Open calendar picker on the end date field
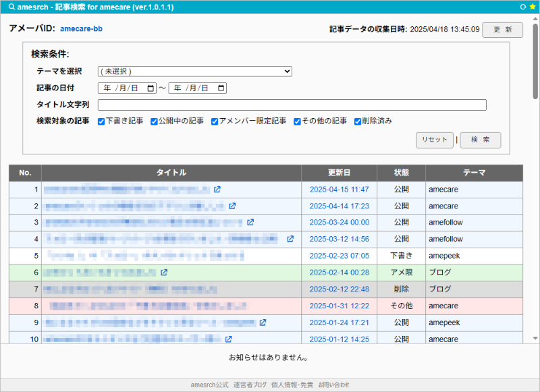This screenshot has width=540, height=392. click(221, 88)
